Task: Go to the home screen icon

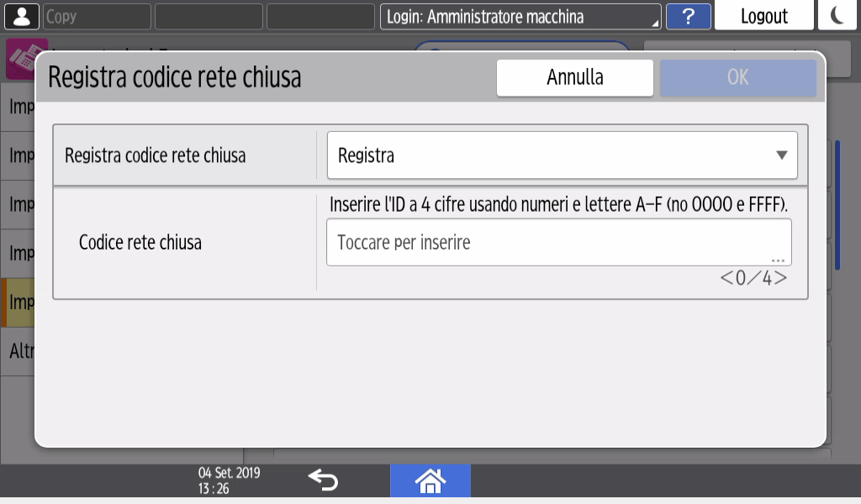Action: tap(430, 481)
